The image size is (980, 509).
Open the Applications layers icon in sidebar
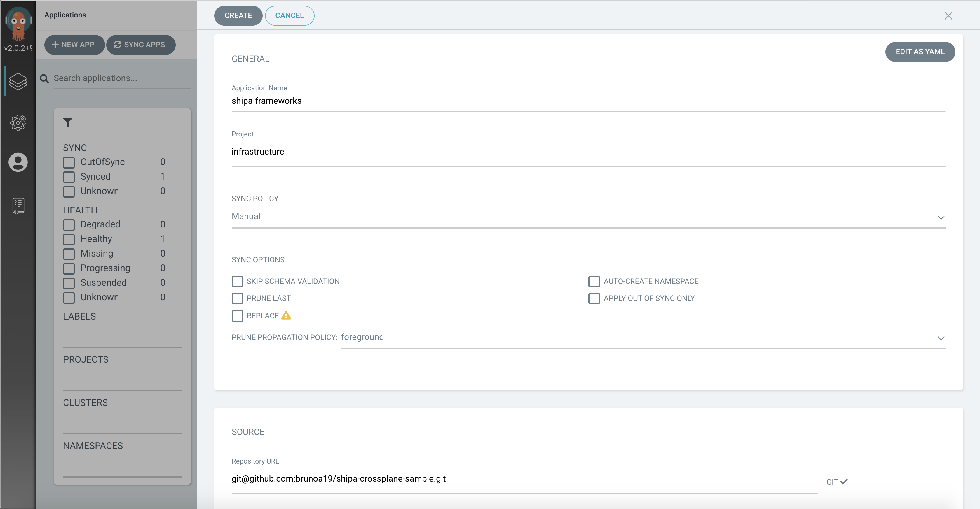click(18, 81)
